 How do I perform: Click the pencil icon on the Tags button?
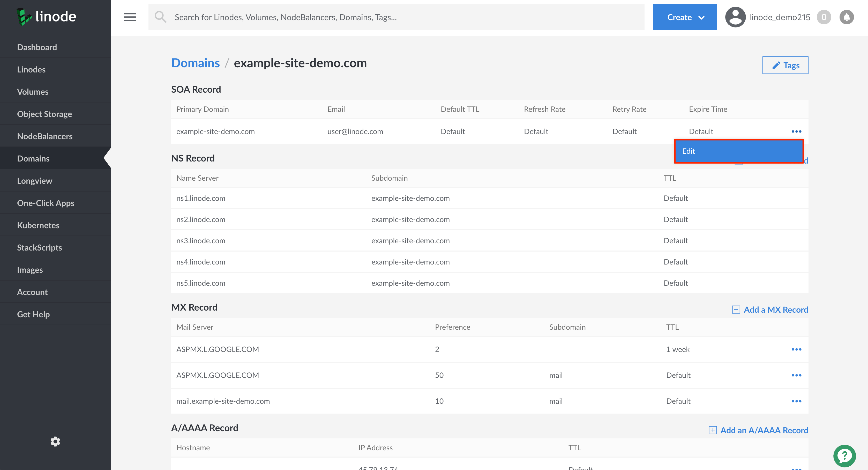pos(776,65)
